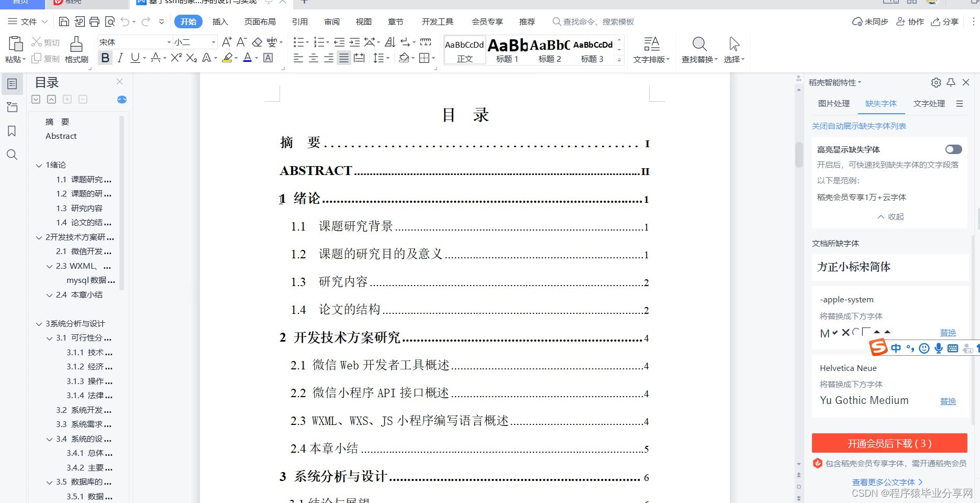Open borders dropdown in ribbon
The height and width of the screenshot is (503, 980).
(x=433, y=58)
